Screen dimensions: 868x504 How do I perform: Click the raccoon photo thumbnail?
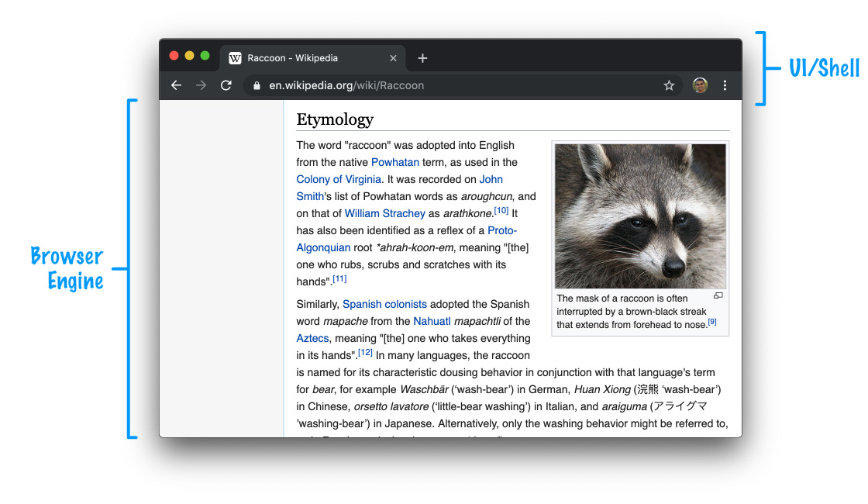[640, 216]
